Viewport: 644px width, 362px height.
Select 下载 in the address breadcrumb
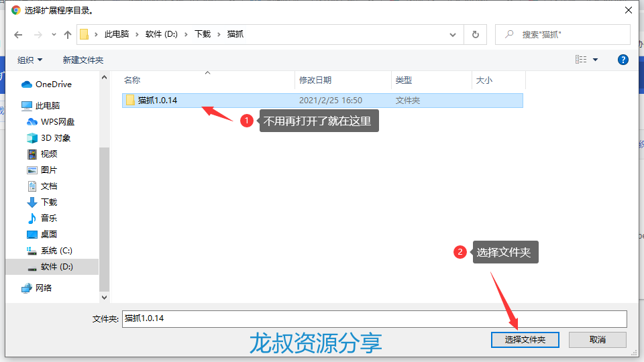pos(203,34)
